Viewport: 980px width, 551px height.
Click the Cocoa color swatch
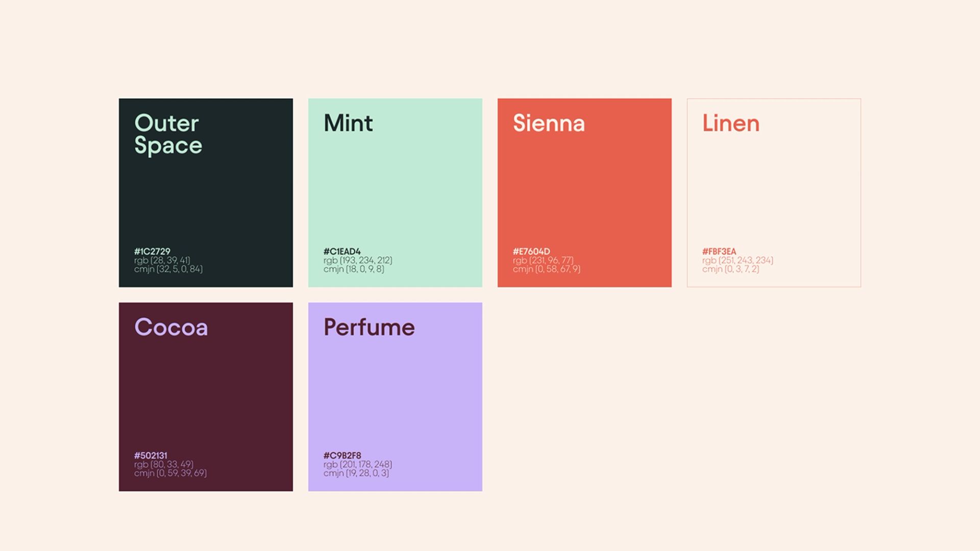click(x=206, y=398)
